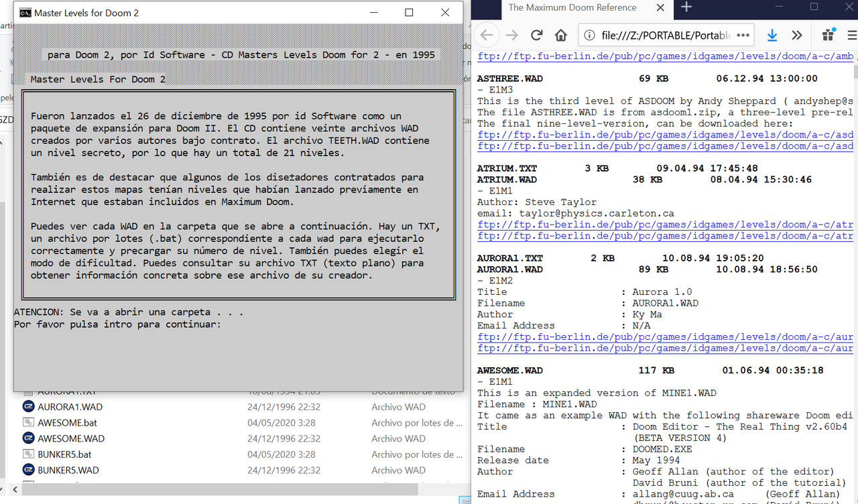Screen dimensions: 858x504
Task: Select the AURORA1.WAD file name
Action: click(70, 407)
